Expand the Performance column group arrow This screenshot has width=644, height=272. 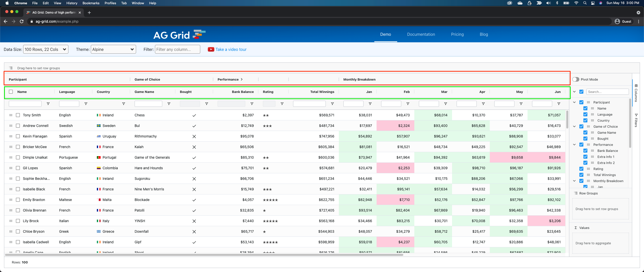coord(242,79)
